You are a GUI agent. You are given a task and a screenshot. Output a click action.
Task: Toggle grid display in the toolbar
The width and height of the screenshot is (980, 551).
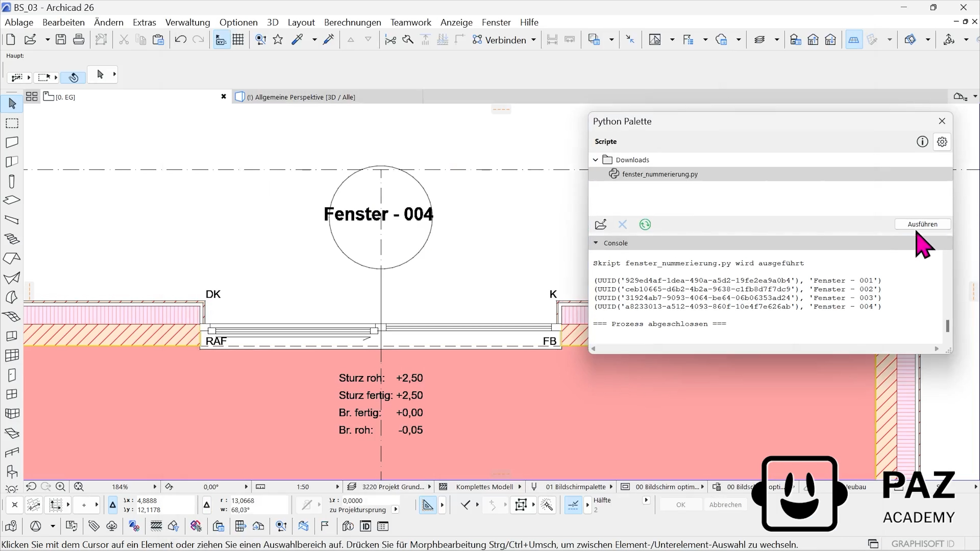238,39
